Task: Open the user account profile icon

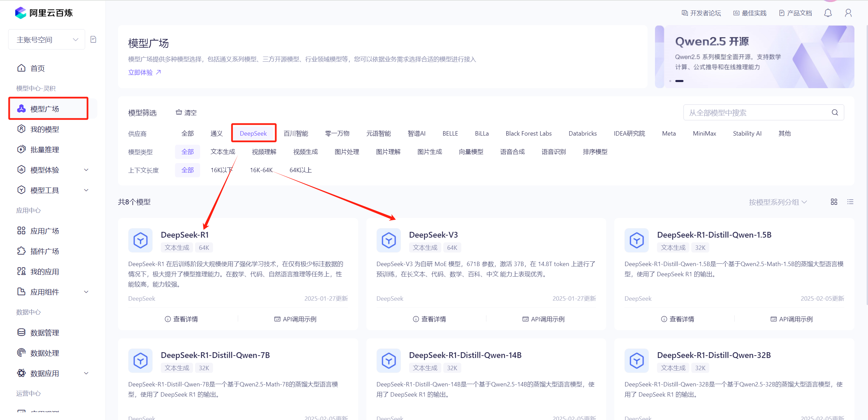Action: pos(848,13)
